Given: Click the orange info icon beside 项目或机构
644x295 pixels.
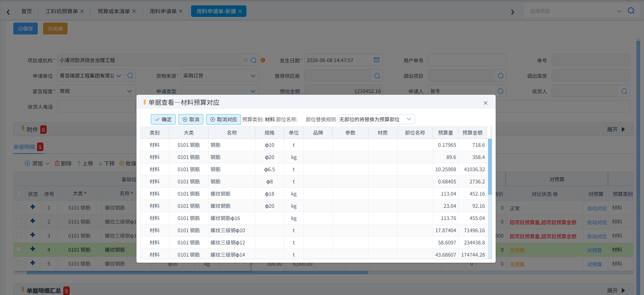Looking at the screenshot, I should coord(263,60).
